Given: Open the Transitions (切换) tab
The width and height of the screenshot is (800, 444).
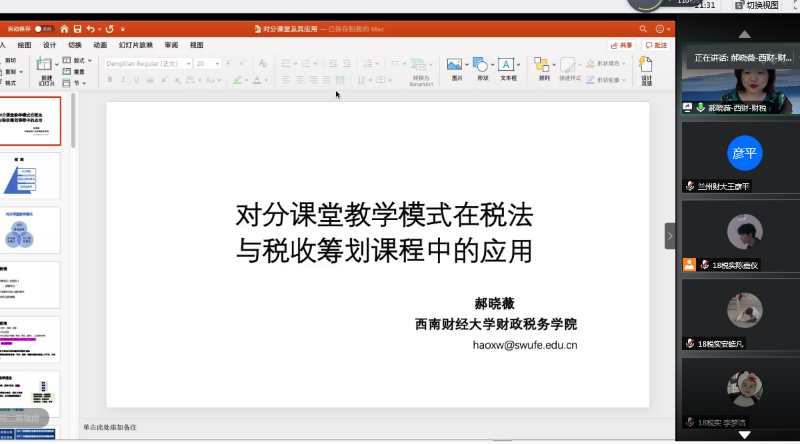Looking at the screenshot, I should [75, 45].
